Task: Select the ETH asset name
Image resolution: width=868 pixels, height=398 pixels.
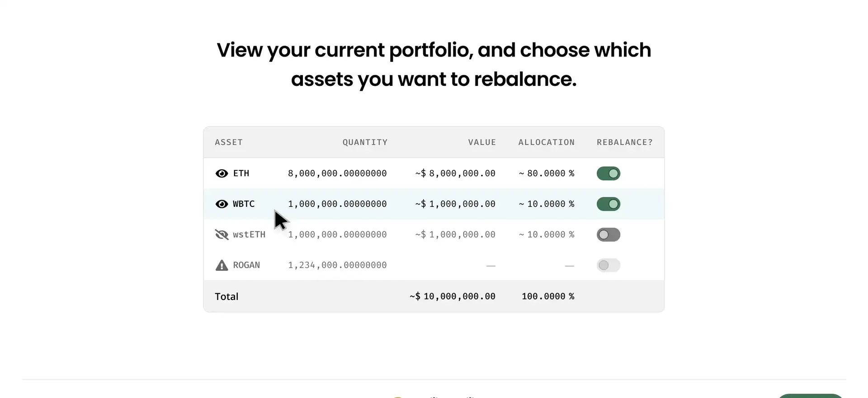Action: coord(241,173)
